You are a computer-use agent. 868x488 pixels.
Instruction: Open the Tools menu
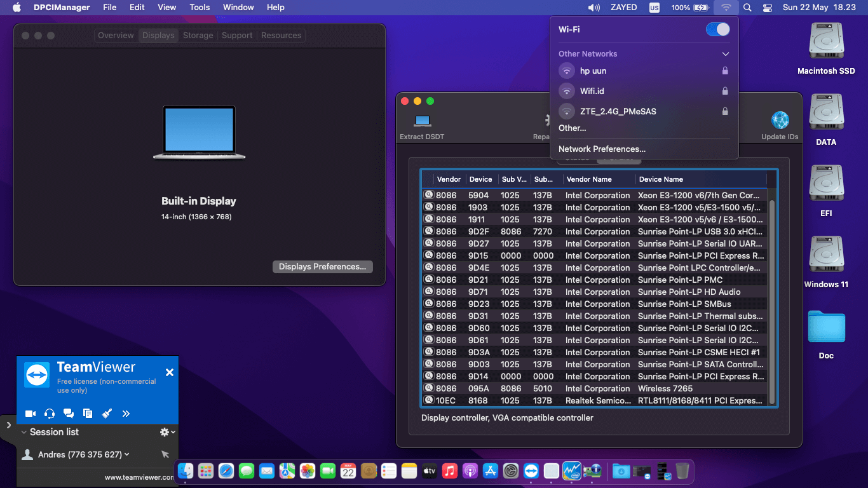click(x=200, y=8)
